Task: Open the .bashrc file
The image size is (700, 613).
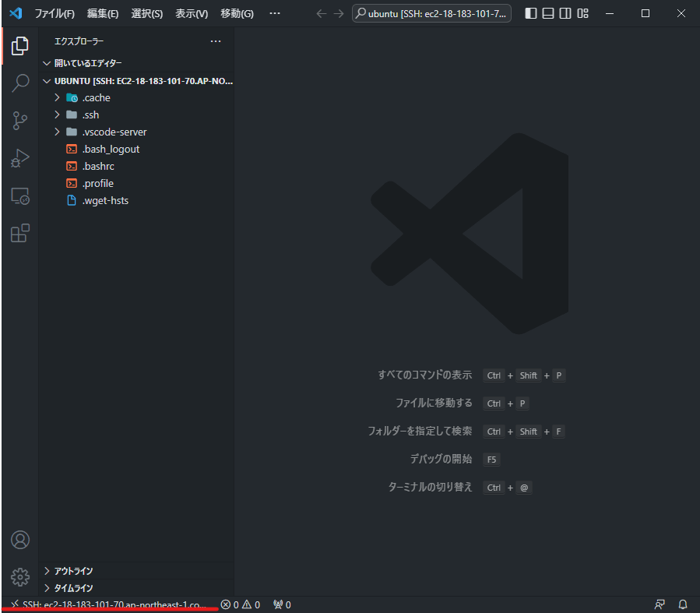Action: [x=97, y=166]
